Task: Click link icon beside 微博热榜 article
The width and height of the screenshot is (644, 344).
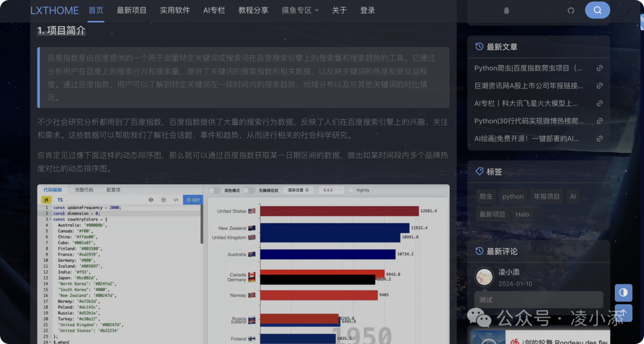Action: tap(600, 121)
